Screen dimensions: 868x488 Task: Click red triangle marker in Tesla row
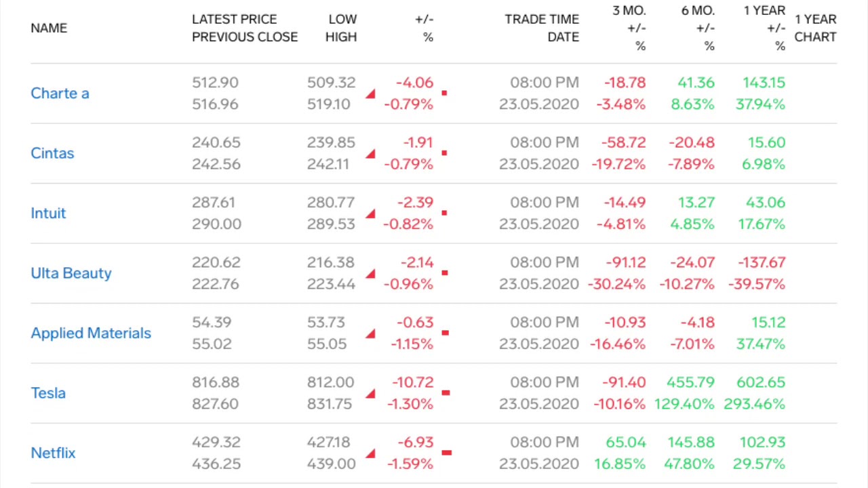click(370, 394)
